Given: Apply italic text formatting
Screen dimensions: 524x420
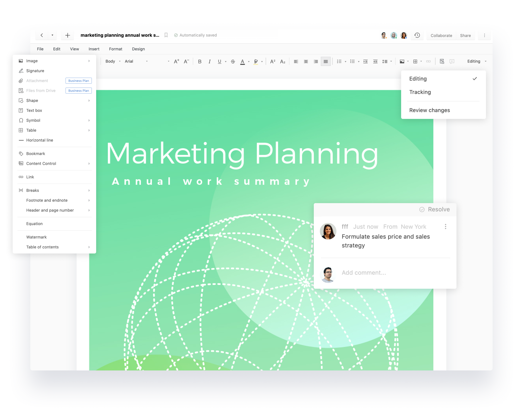Looking at the screenshot, I should tap(210, 61).
